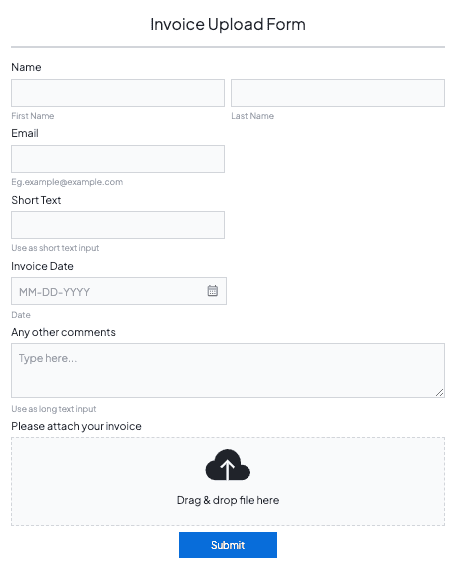
Task: Click the MM-DD-YYYY date field
Action: point(119,291)
